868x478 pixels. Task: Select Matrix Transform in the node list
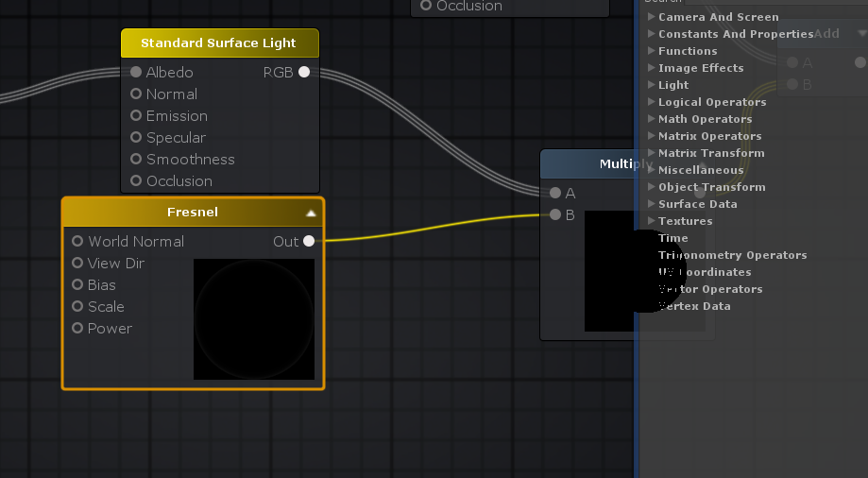pos(711,153)
